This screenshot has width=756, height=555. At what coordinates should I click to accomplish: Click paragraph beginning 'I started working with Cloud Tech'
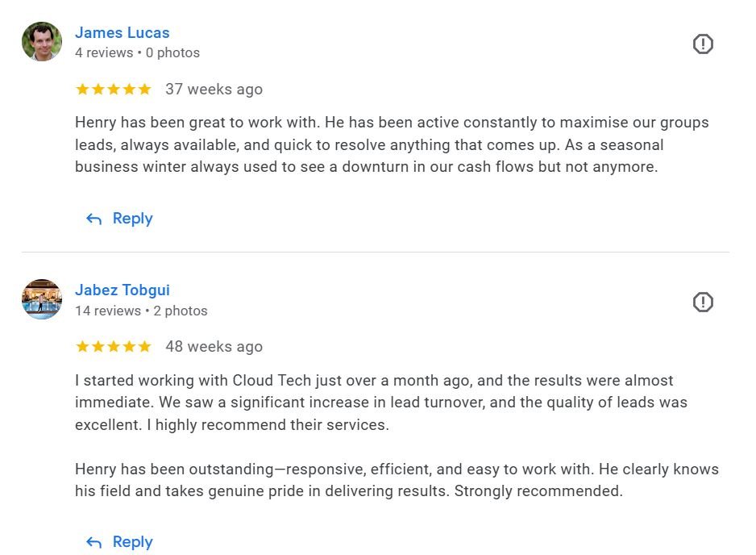click(x=381, y=403)
